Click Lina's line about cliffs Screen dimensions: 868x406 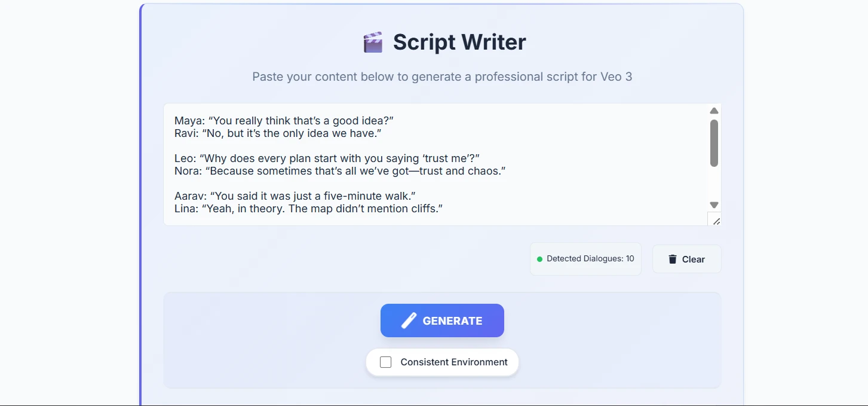(x=308, y=208)
